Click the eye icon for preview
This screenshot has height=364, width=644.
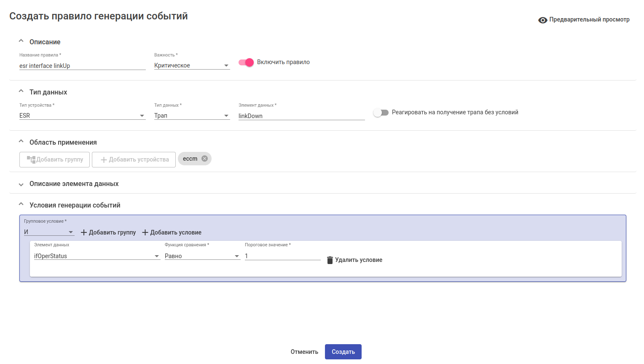pyautogui.click(x=542, y=20)
